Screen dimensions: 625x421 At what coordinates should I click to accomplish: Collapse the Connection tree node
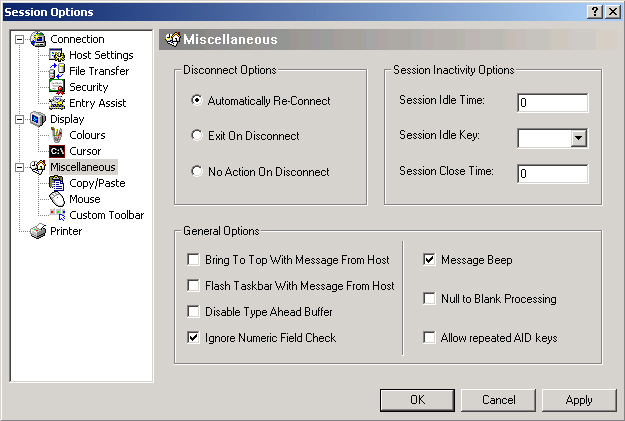(21, 39)
